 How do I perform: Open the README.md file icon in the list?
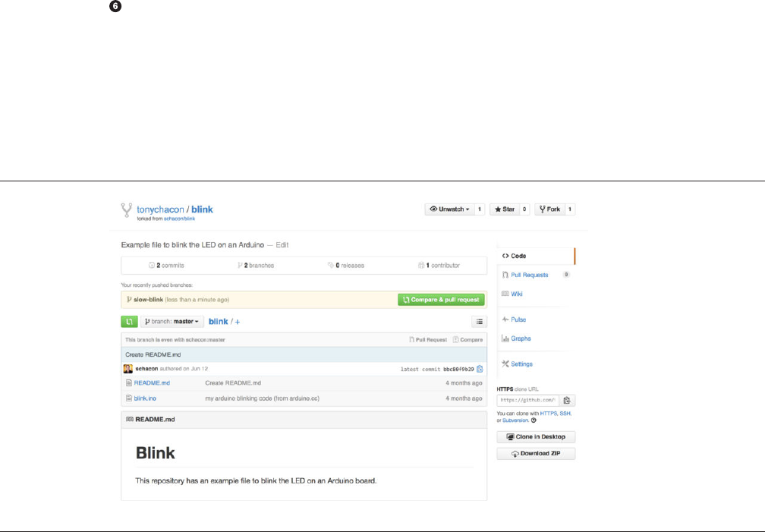(x=129, y=383)
